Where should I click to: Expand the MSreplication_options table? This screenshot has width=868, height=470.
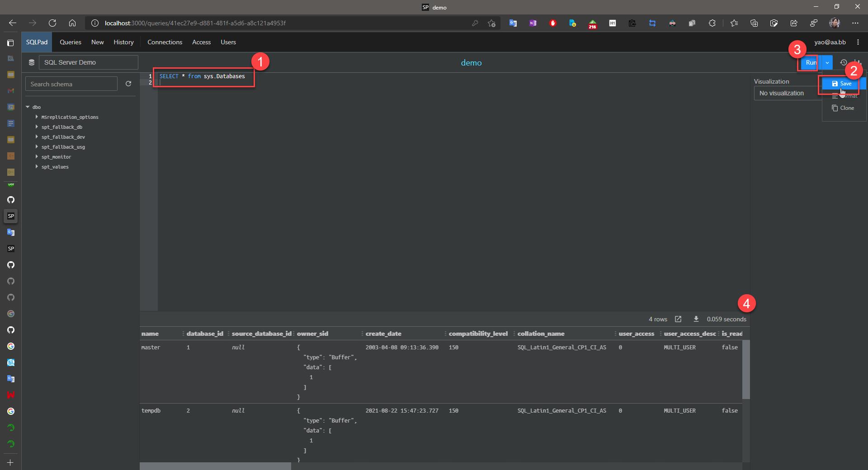37,117
